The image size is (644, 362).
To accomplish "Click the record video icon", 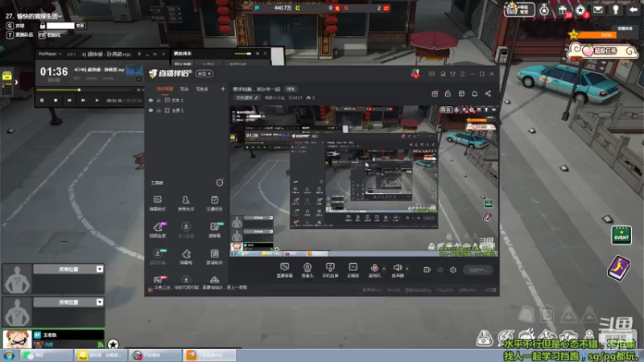I will [x=427, y=270].
